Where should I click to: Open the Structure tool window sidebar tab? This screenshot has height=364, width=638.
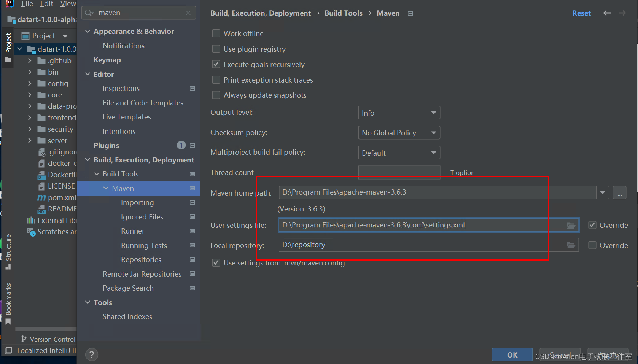click(8, 252)
